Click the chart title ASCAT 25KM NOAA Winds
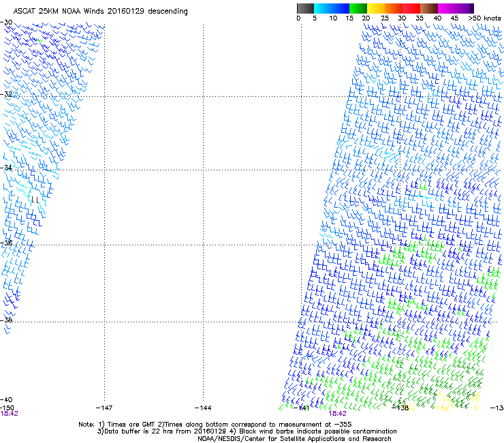The height and width of the screenshot is (443, 504). pyautogui.click(x=59, y=11)
